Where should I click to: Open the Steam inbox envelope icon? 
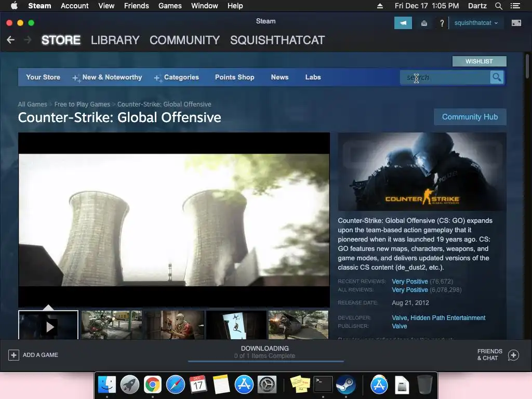point(424,23)
